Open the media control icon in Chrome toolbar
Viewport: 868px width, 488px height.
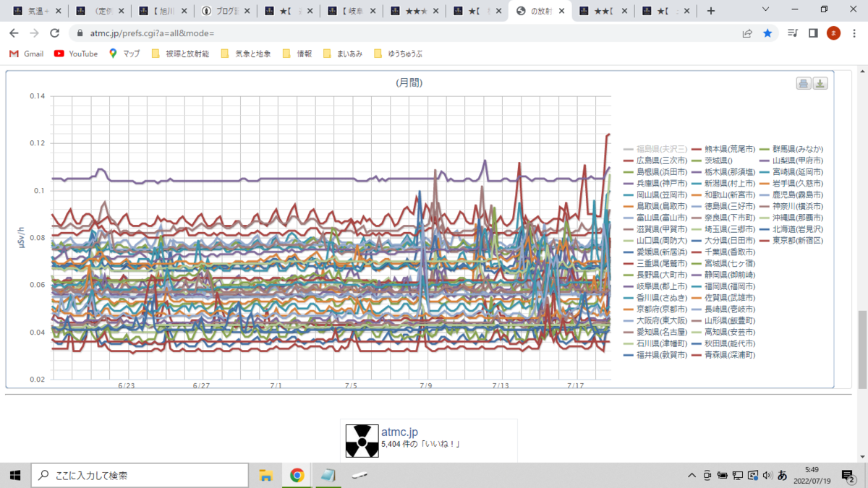click(x=793, y=33)
